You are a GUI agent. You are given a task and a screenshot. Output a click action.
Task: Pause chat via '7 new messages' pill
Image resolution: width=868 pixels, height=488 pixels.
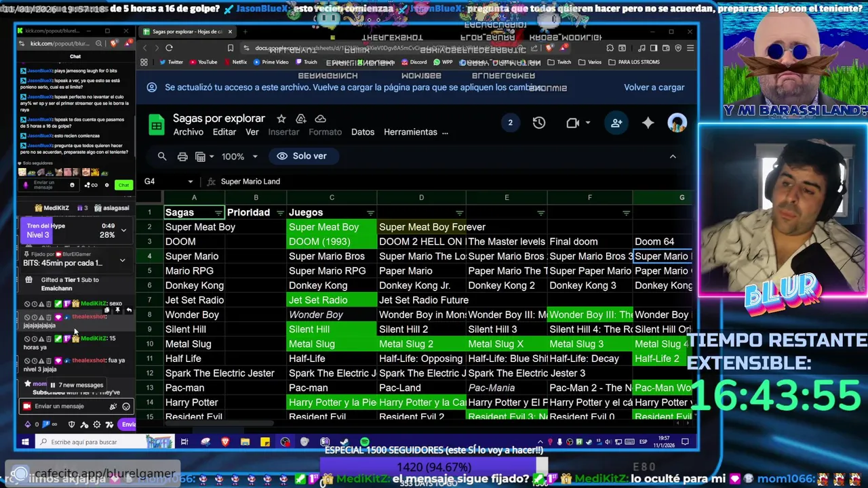click(x=76, y=385)
